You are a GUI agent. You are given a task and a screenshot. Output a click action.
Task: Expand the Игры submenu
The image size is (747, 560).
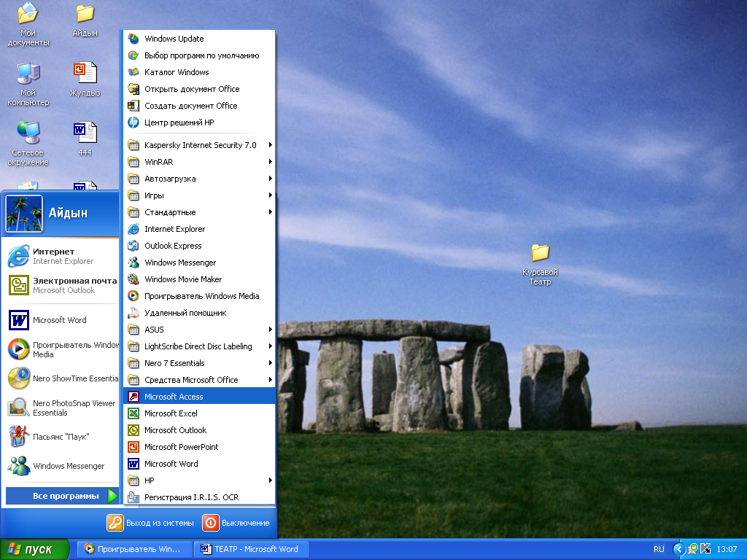[199, 195]
